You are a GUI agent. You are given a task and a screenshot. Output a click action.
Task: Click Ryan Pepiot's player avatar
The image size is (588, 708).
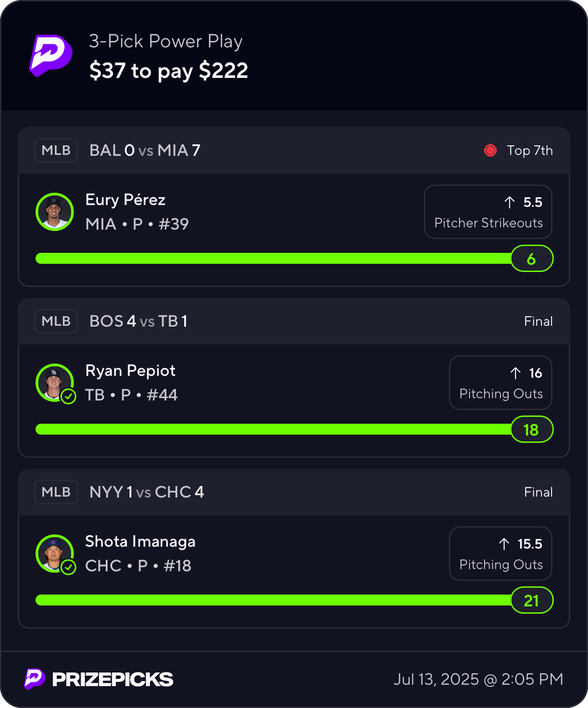tap(54, 382)
